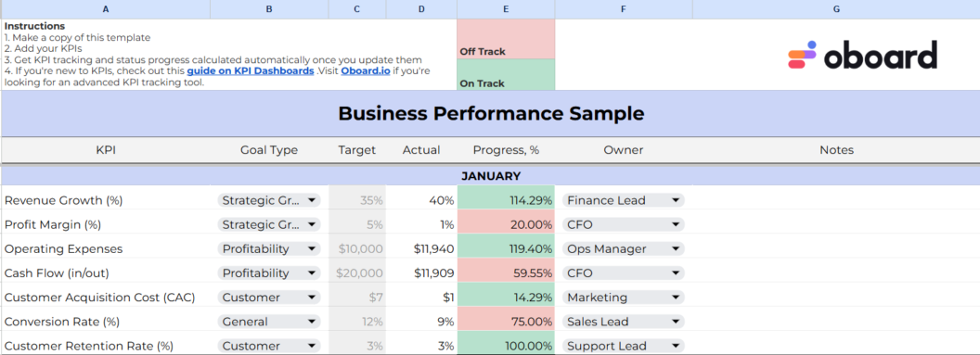
Task: Expand Owner dropdown showing Ops Manager
Action: [623, 249]
